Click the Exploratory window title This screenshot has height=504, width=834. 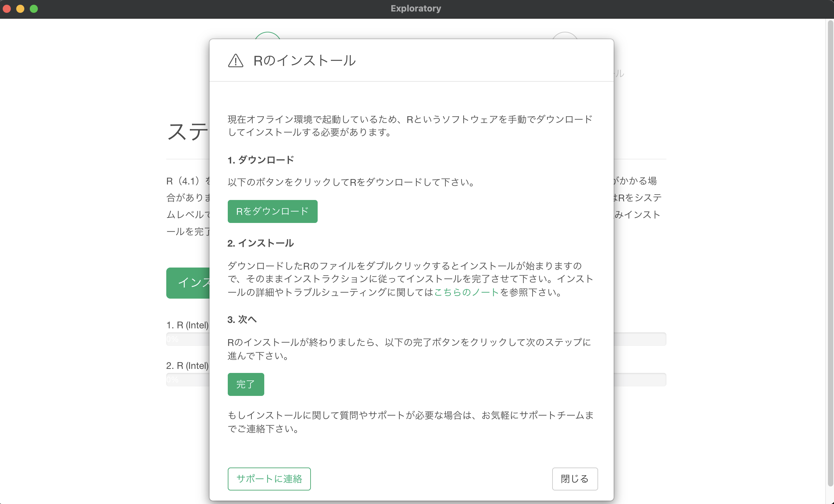tap(416, 8)
